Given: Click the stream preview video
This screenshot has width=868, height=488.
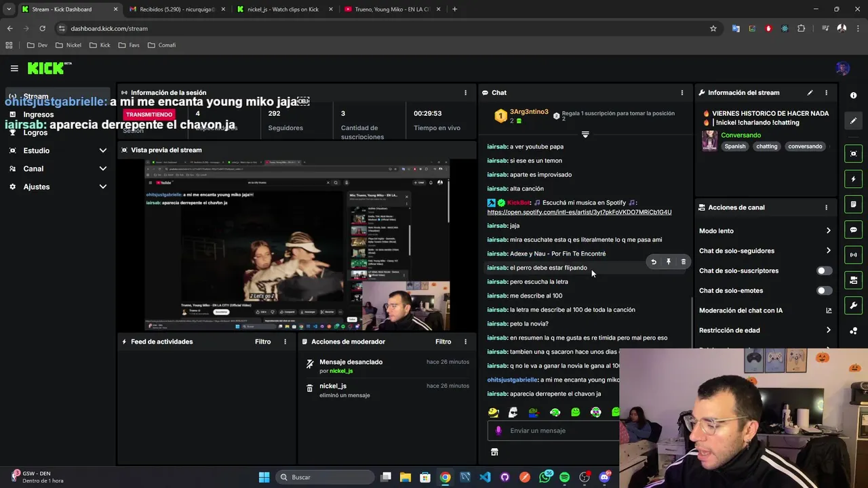Looking at the screenshot, I should click(x=297, y=245).
